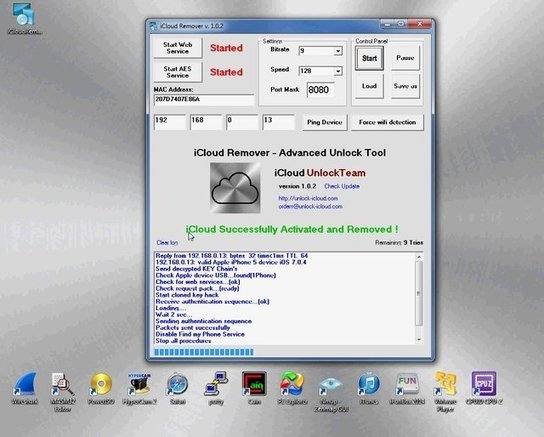Click log line 'Packets sent successfully'
Screen dimensions: 544x437
(x=193, y=328)
